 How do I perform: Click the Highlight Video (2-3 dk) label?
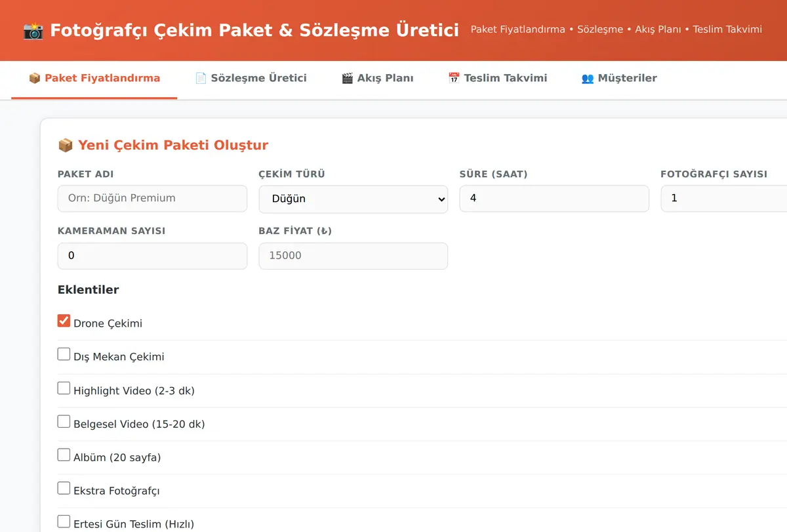[134, 390]
